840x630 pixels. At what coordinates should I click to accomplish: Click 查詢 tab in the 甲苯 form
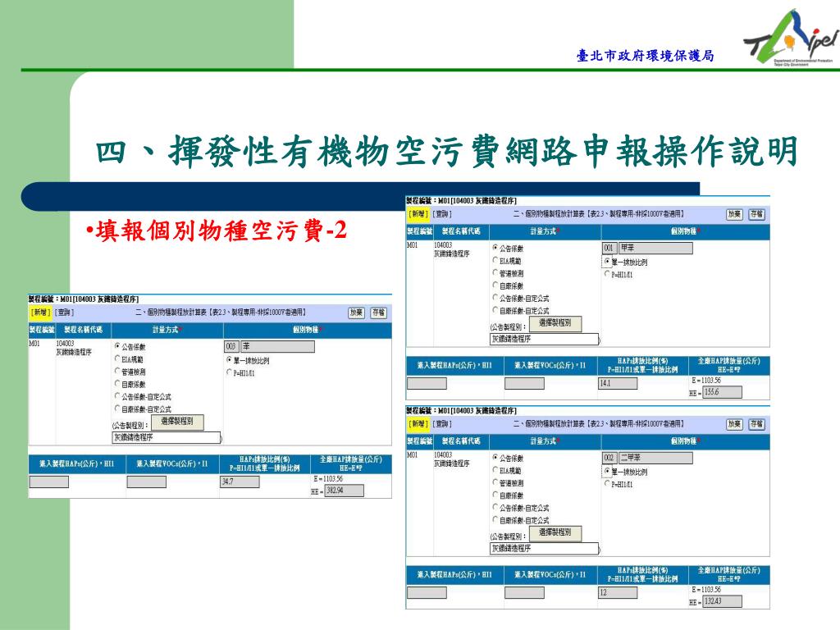442,214
